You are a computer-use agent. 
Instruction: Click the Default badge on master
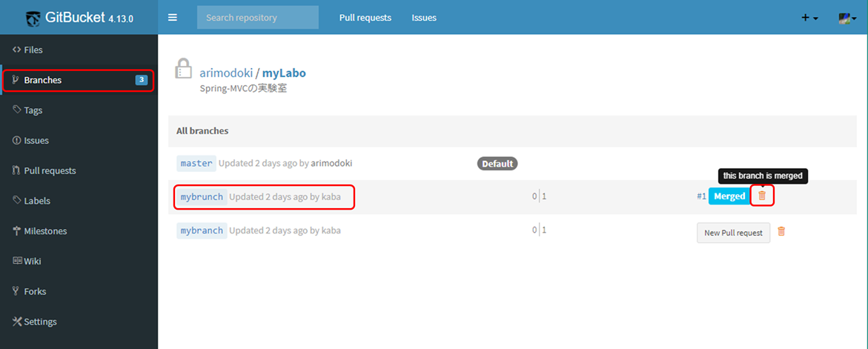497,164
